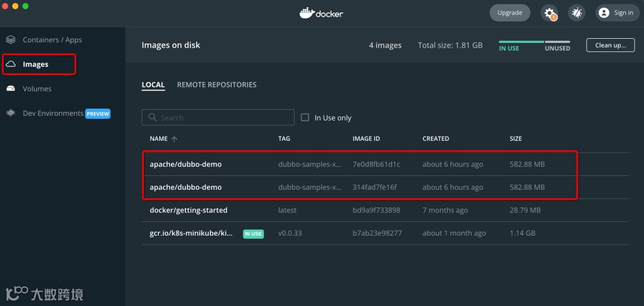Sort by SIZE column header

point(516,139)
